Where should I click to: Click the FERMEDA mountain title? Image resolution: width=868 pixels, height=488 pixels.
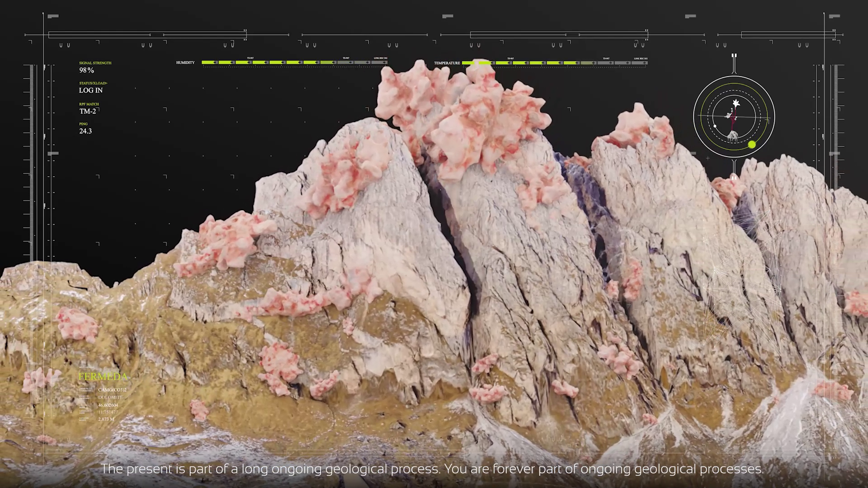pyautogui.click(x=103, y=376)
